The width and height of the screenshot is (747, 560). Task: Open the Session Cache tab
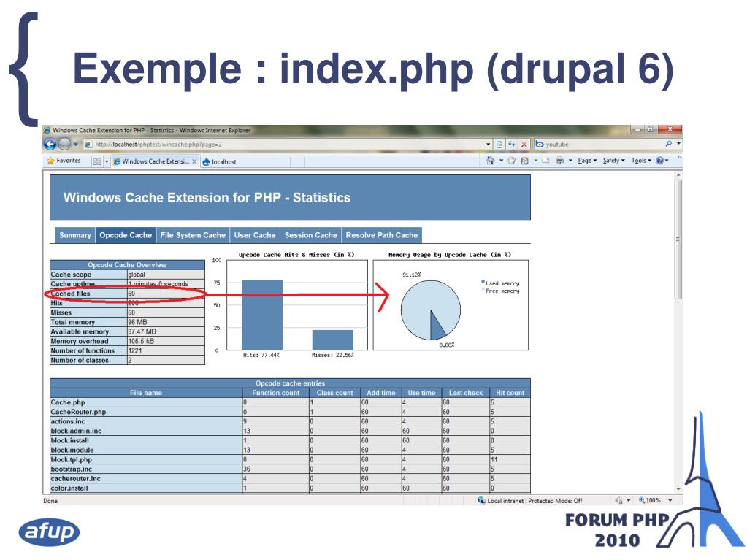(310, 235)
